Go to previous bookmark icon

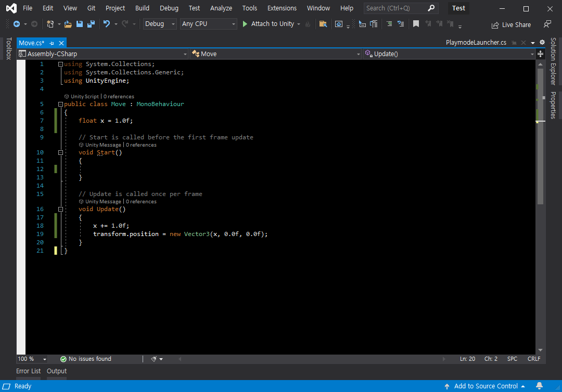point(428,24)
